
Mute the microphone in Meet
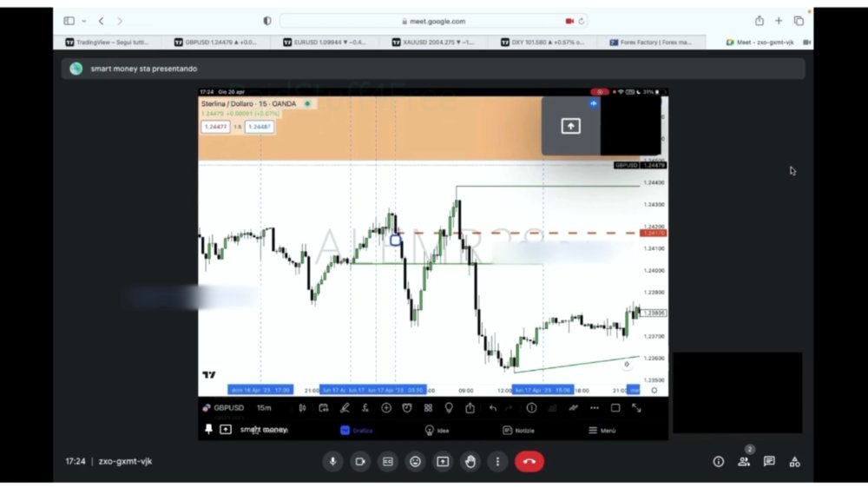(x=332, y=461)
